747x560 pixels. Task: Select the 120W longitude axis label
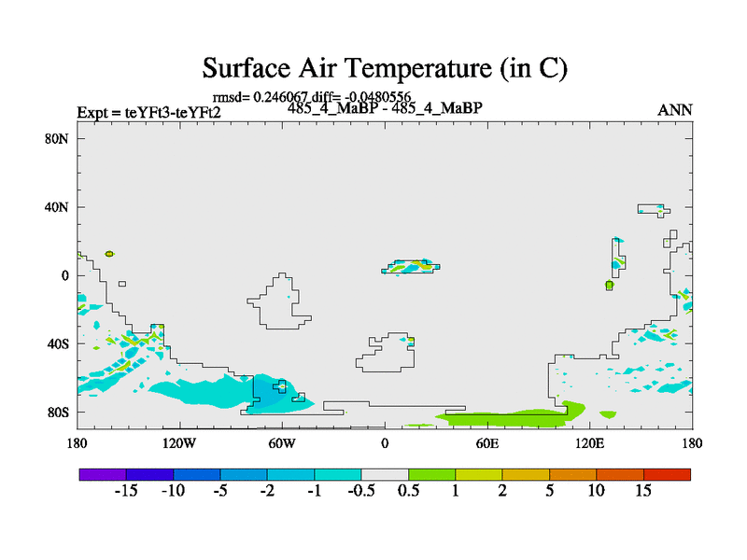point(178,441)
